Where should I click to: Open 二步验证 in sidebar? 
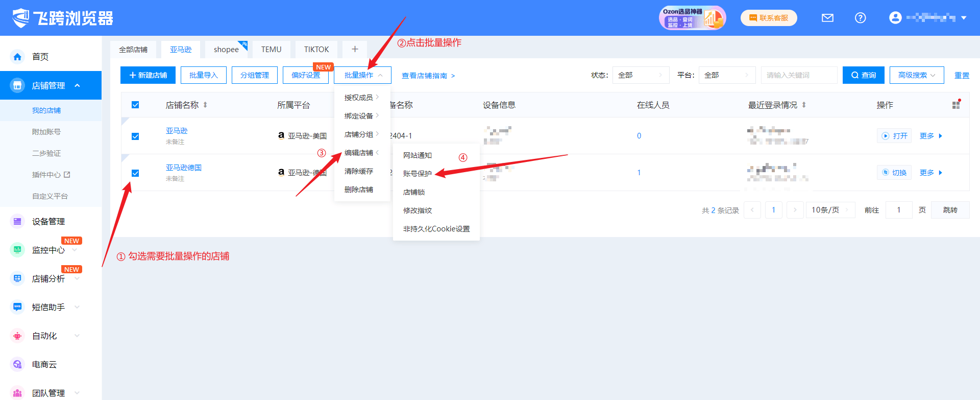[46, 153]
